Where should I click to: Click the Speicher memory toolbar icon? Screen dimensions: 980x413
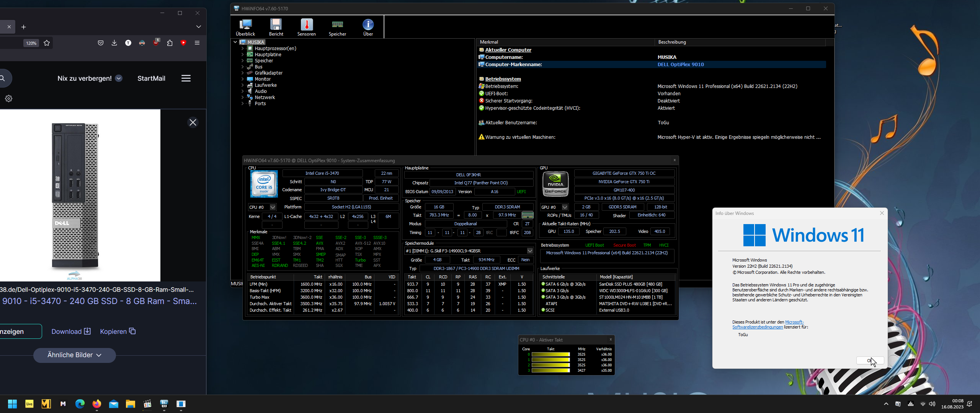pos(337,27)
